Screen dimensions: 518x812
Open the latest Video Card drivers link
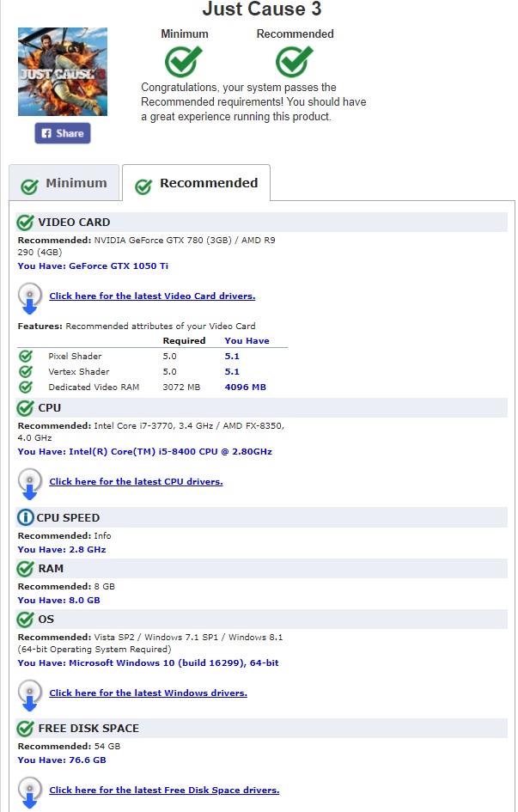click(x=152, y=296)
